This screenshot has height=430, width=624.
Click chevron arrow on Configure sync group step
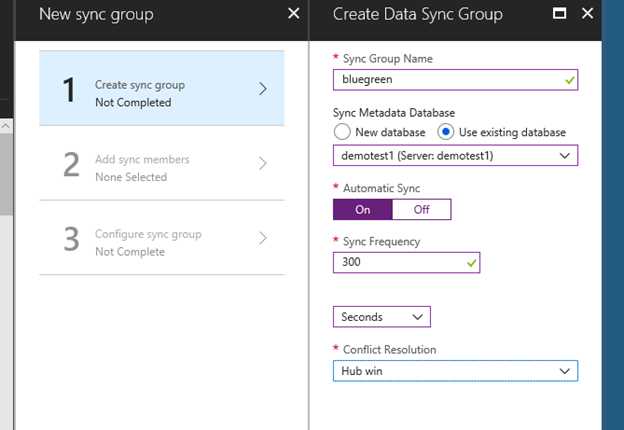263,238
